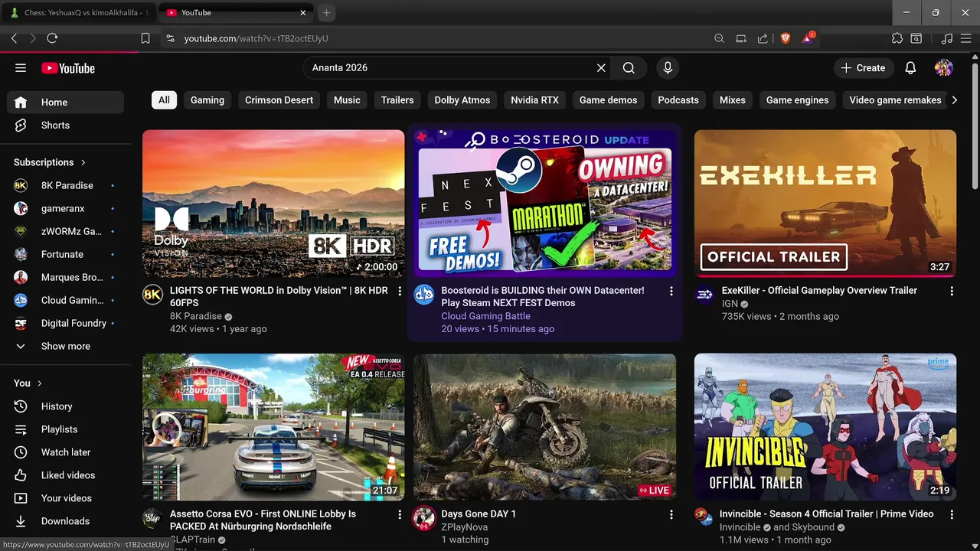
Task: Open Downloads in sidebar
Action: [x=66, y=521]
